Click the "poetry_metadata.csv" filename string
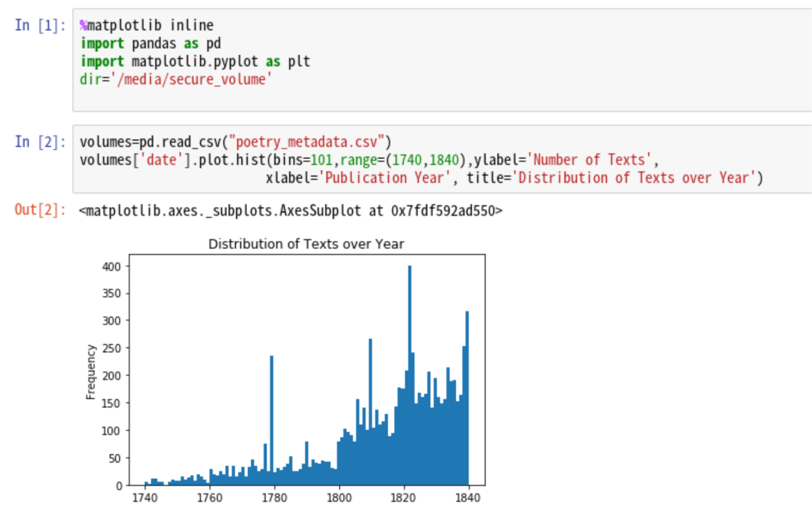812x517 pixels. (306, 142)
